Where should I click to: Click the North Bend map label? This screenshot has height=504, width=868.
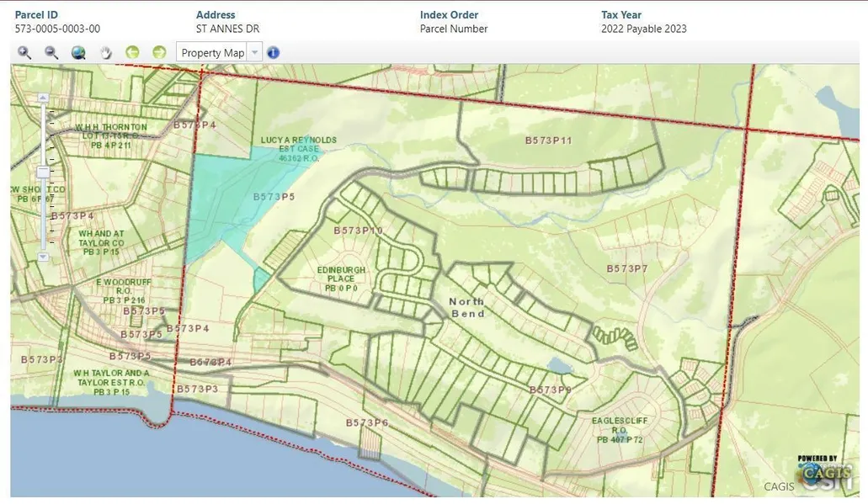pyautogui.click(x=467, y=307)
